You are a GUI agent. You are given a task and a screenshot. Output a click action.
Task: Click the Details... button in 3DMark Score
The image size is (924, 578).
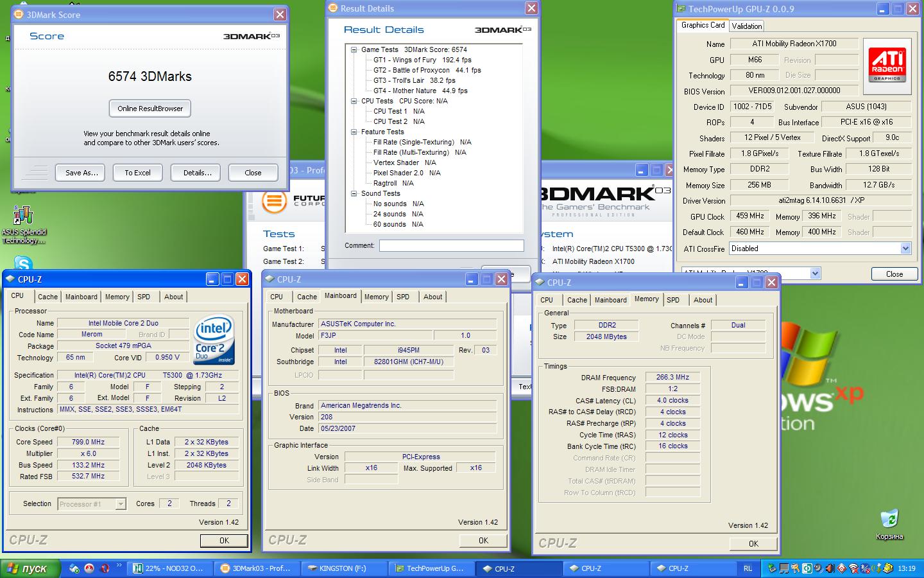click(197, 173)
